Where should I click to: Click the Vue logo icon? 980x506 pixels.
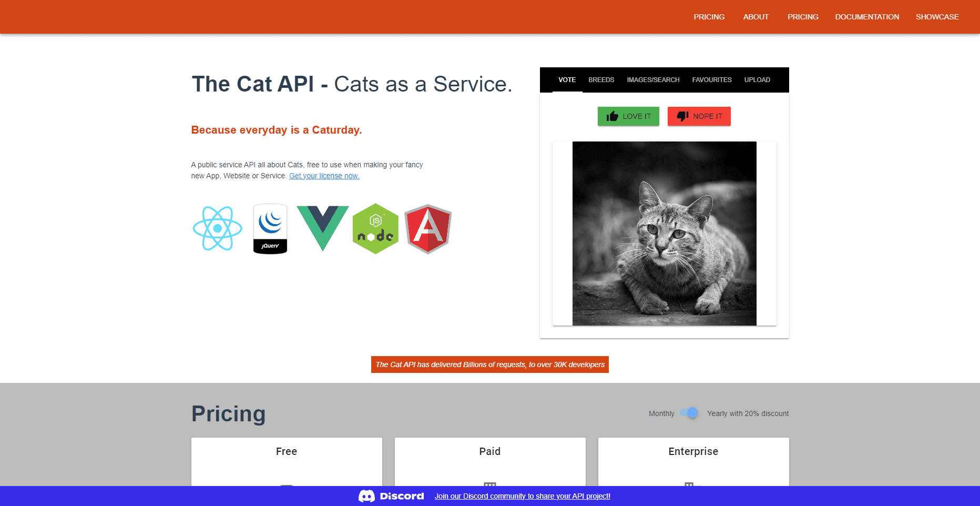pos(323,228)
